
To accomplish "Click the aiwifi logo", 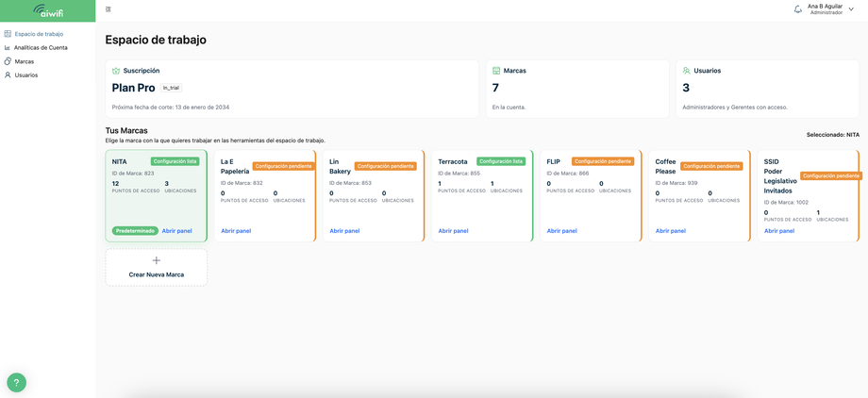I will point(47,10).
